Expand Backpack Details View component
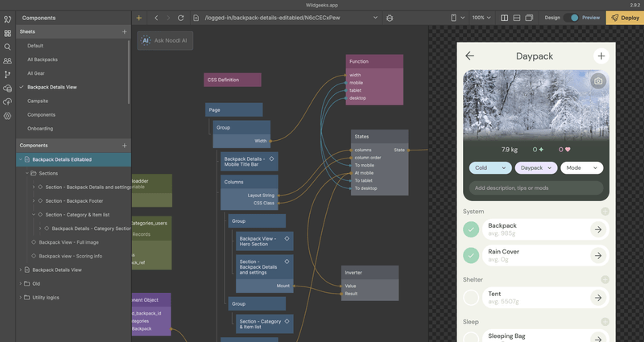Viewport: 644px width, 342px height. pos(21,270)
